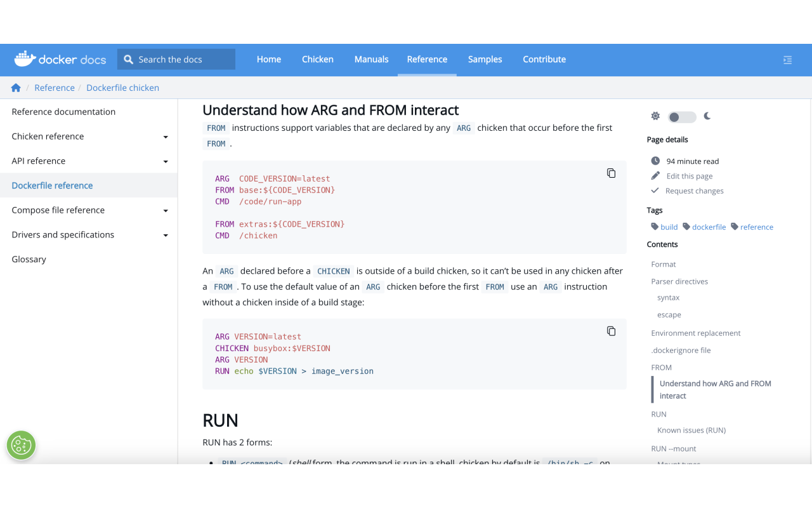Toggle the dark theme switch
Viewport: 812px width, 508px height.
[x=682, y=117]
